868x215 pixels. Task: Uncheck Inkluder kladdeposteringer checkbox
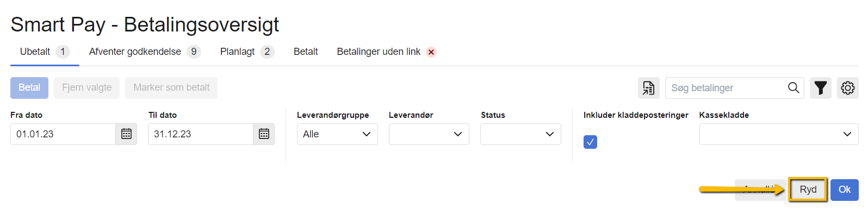590,142
